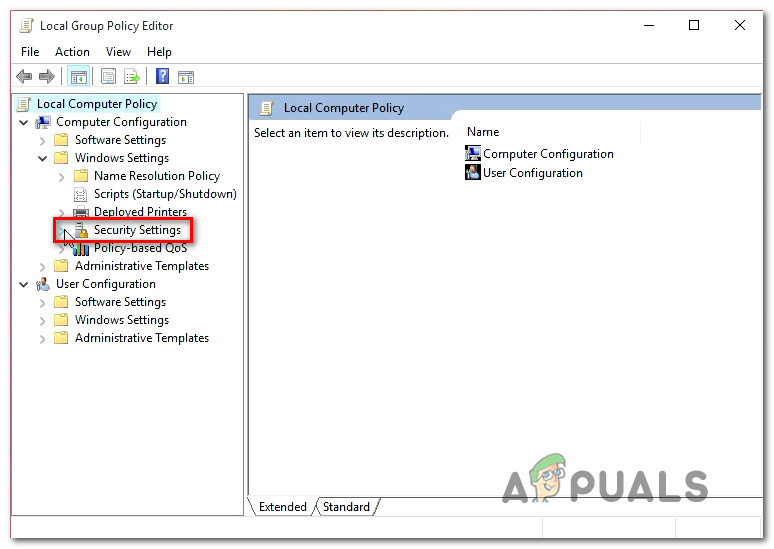Click the Security Settings lock icon
Screen dimensions: 774x549
point(81,230)
